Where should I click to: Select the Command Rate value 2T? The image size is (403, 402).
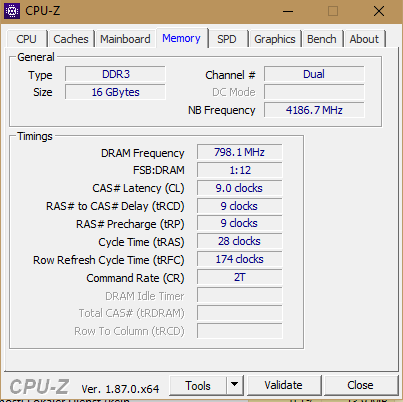(x=239, y=277)
